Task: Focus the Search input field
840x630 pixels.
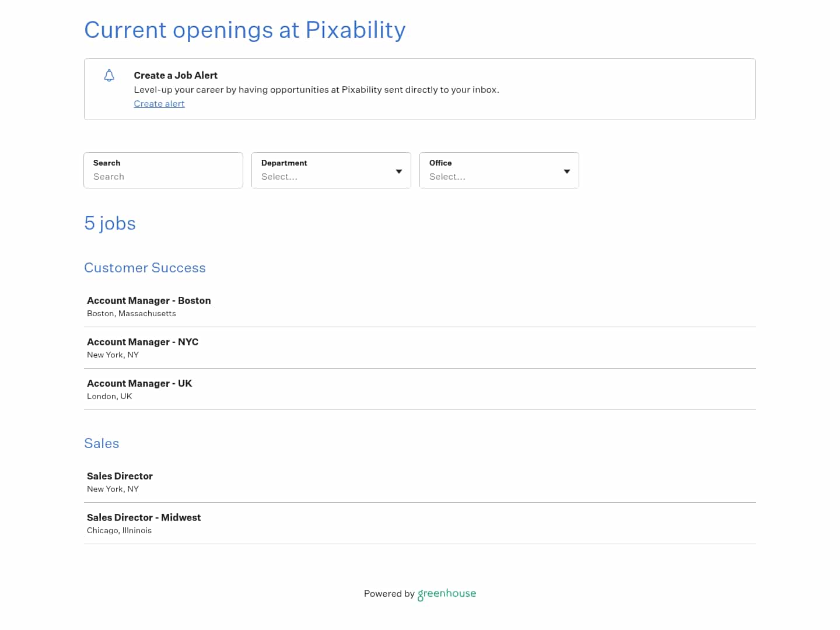Action: pyautogui.click(x=163, y=176)
